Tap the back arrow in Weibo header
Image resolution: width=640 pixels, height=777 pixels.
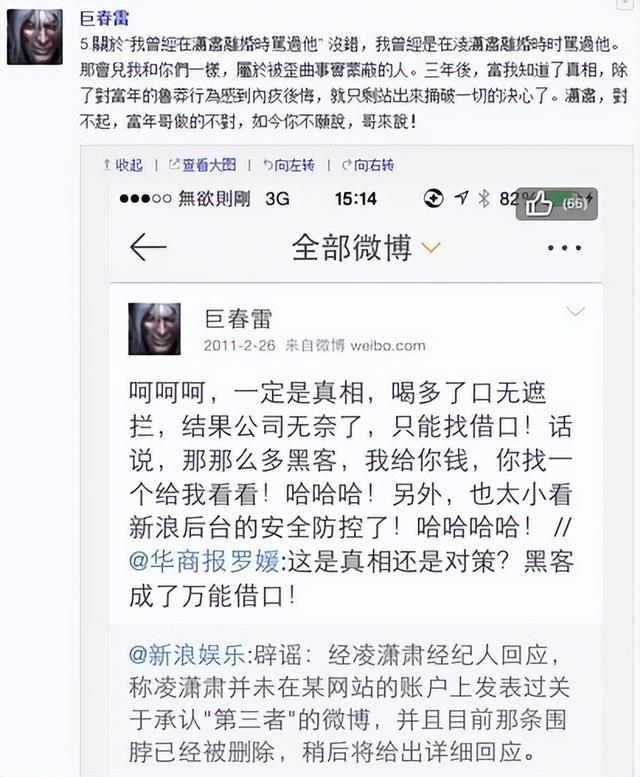click(148, 246)
